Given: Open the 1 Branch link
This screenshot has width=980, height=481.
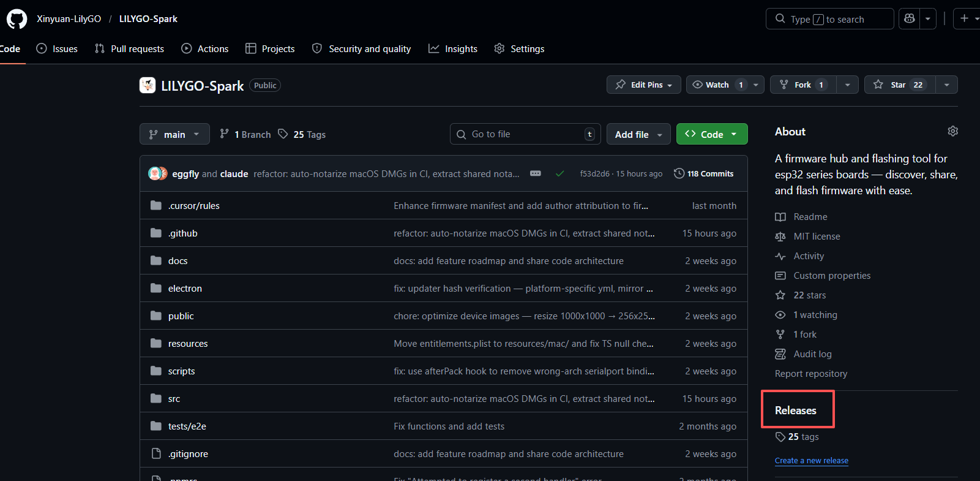Looking at the screenshot, I should (x=245, y=134).
